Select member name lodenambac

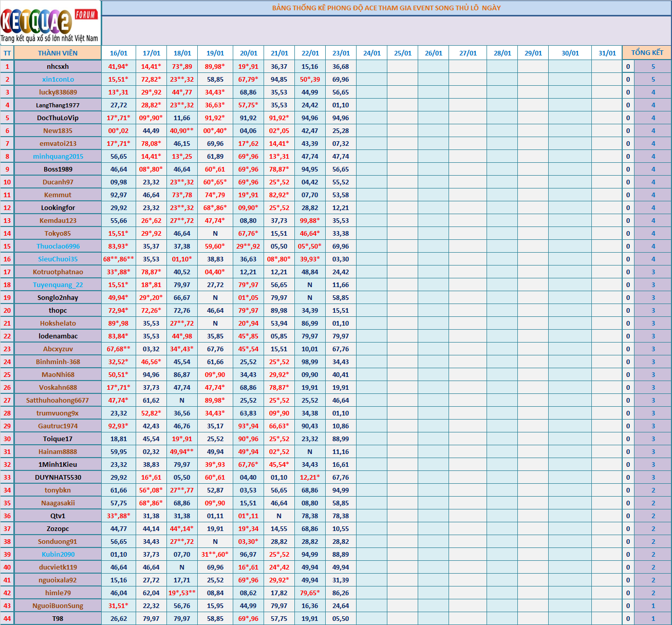click(x=58, y=336)
